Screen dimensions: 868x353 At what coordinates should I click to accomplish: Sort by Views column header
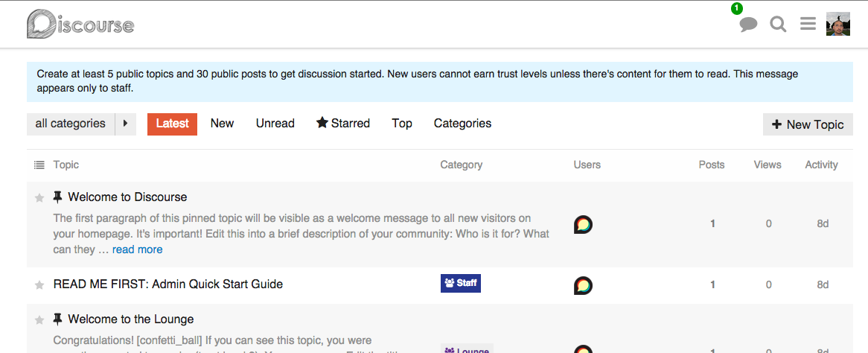(x=768, y=165)
